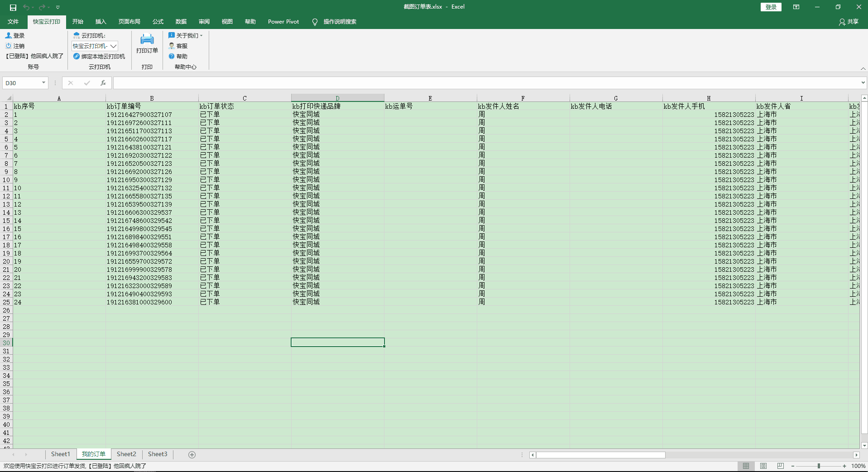Image resolution: width=868 pixels, height=472 pixels.
Task: Click the kb发件人电话 header cell
Action: click(616, 106)
